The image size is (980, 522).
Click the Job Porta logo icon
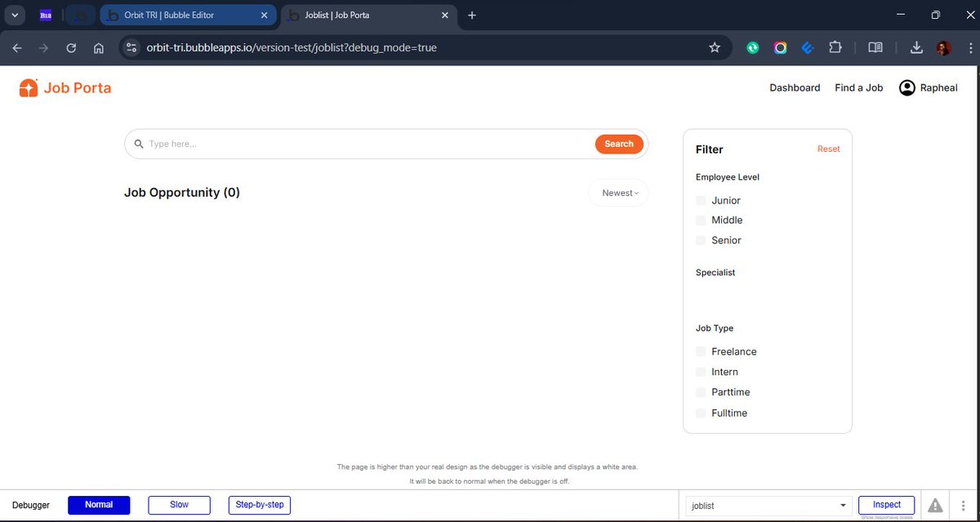point(28,87)
